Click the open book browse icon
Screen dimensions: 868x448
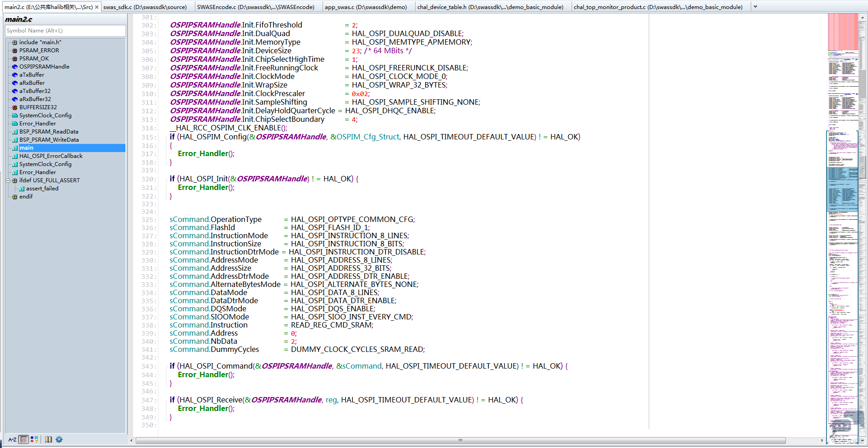tap(48, 439)
